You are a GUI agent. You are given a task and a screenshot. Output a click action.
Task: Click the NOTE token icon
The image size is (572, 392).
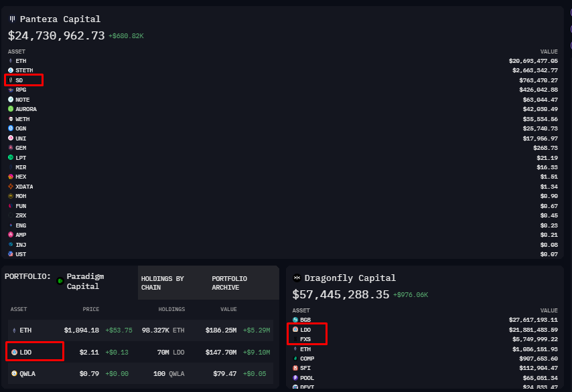coord(11,100)
